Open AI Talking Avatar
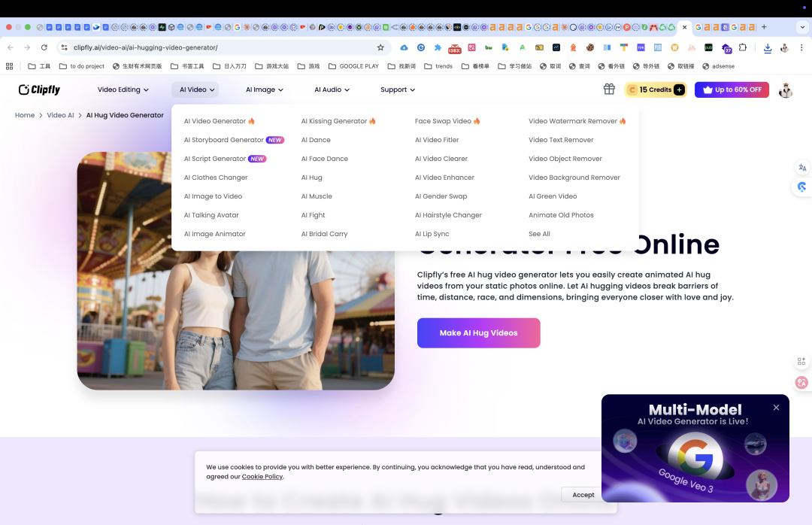 [x=211, y=215]
